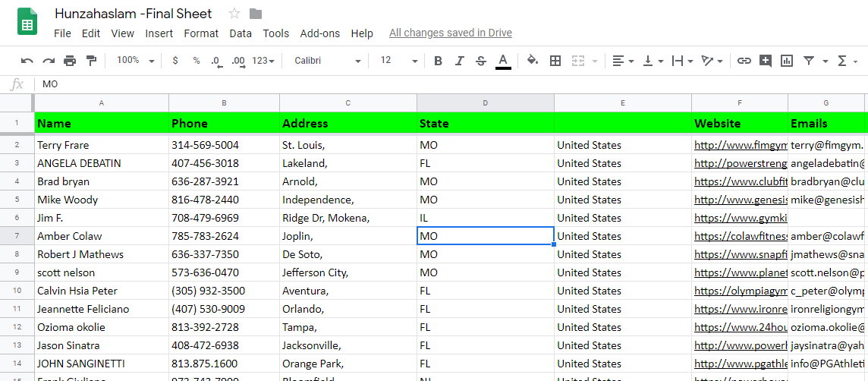Viewport: 868px width, 381px height.
Task: Decrease decimal places icon
Action: coord(217,61)
